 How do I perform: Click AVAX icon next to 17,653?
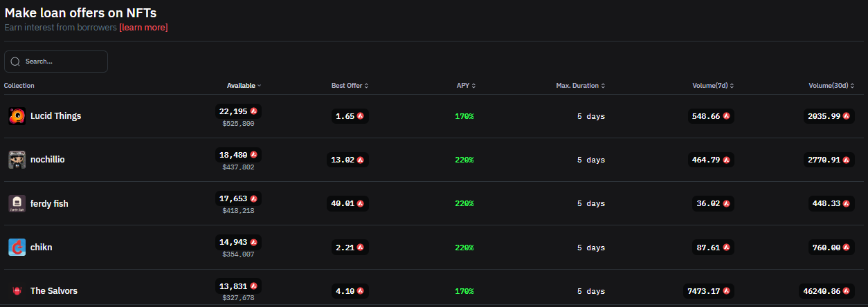point(254,198)
